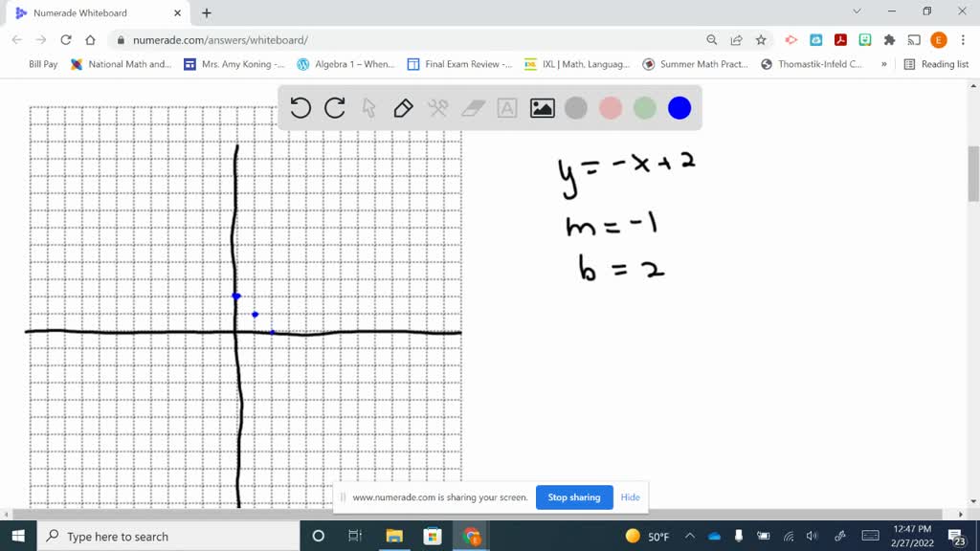
Task: Click the Undo arrow on the whiteboard toolbar
Action: tap(301, 108)
